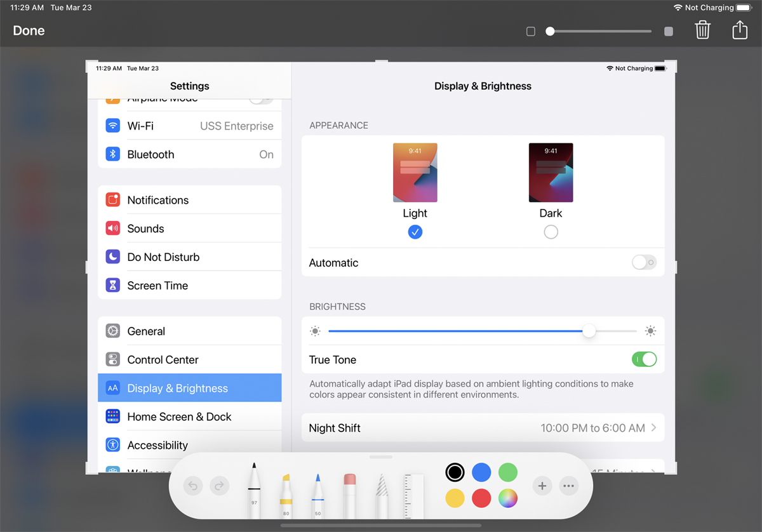The height and width of the screenshot is (532, 762).
Task: Open the share sheet icon
Action: [x=740, y=30]
